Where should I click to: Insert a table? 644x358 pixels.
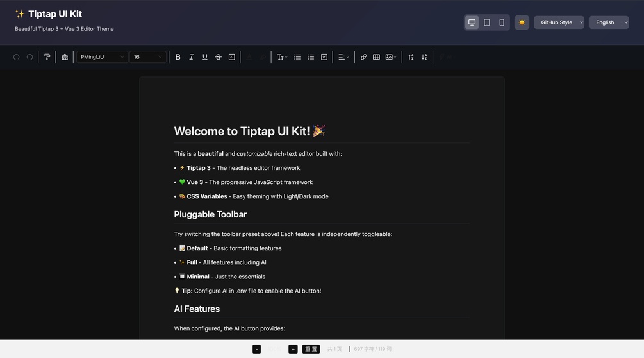[x=376, y=57]
